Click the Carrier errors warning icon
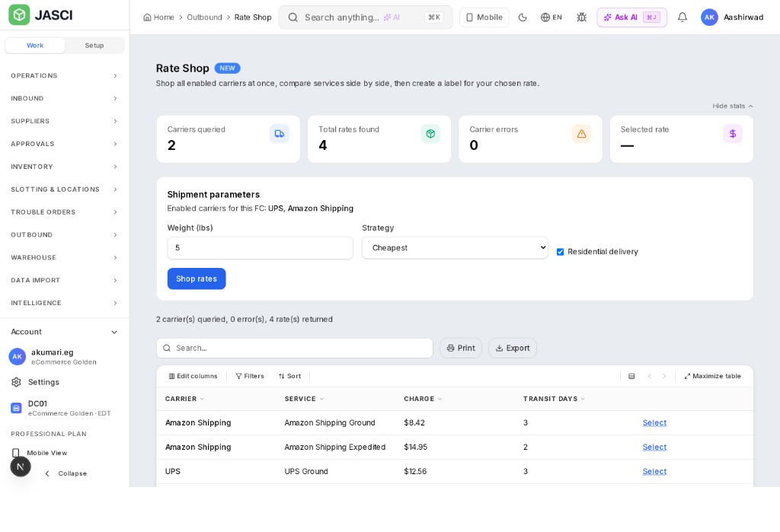This screenshot has height=532, width=780. coord(581,134)
